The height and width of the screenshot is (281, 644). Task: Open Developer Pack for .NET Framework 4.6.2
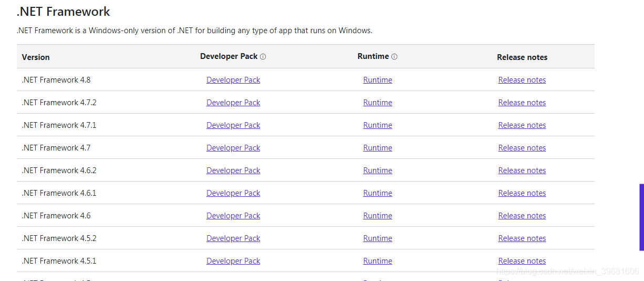(233, 170)
